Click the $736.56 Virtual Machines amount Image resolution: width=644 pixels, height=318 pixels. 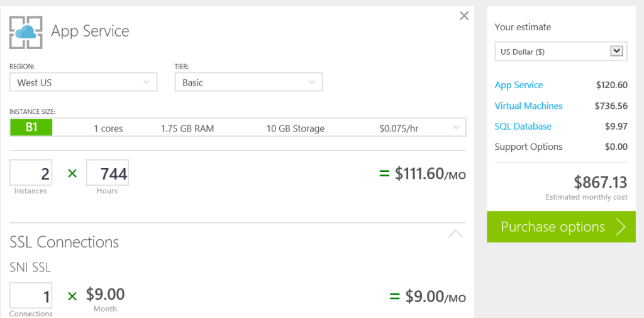611,106
